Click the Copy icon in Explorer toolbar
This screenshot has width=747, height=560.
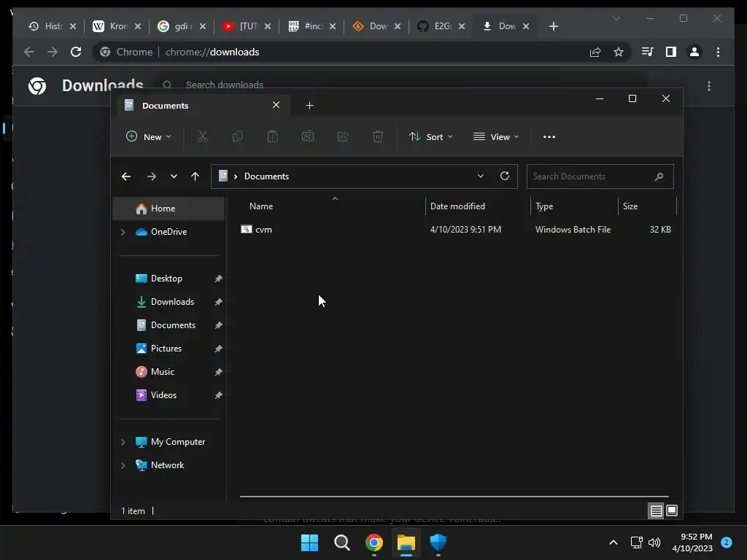click(237, 136)
